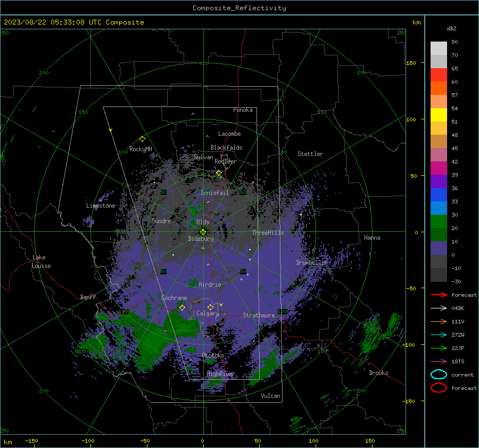Click the 'Drumheller' label
The width and height of the screenshot is (479, 448).
point(312,263)
